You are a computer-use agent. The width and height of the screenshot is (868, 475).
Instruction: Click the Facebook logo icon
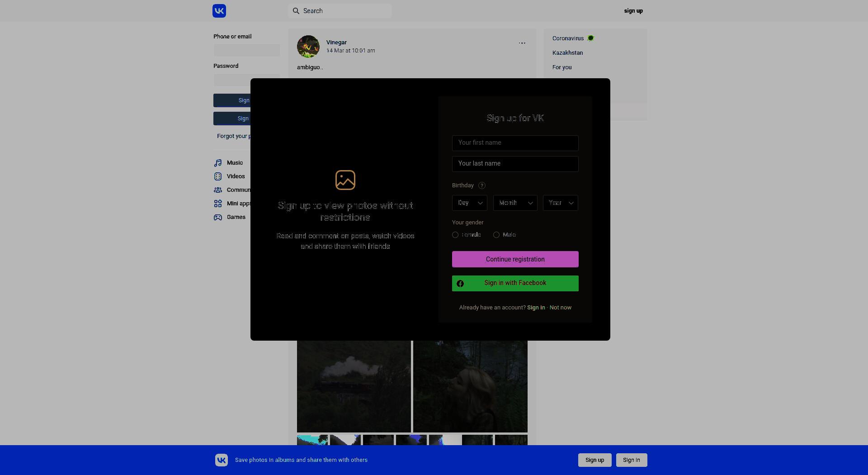[x=460, y=284]
